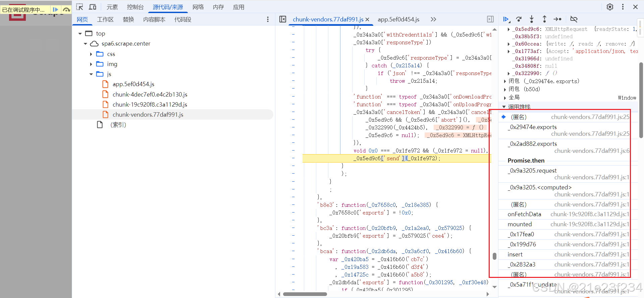644x298 pixels.
Task: Step over next function call
Action: point(519,19)
